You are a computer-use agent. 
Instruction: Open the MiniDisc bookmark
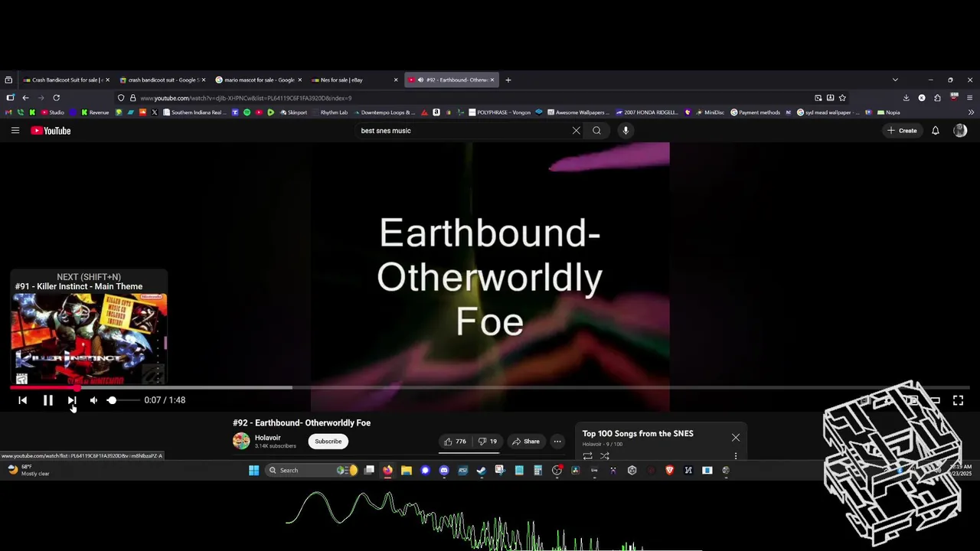coord(709,112)
